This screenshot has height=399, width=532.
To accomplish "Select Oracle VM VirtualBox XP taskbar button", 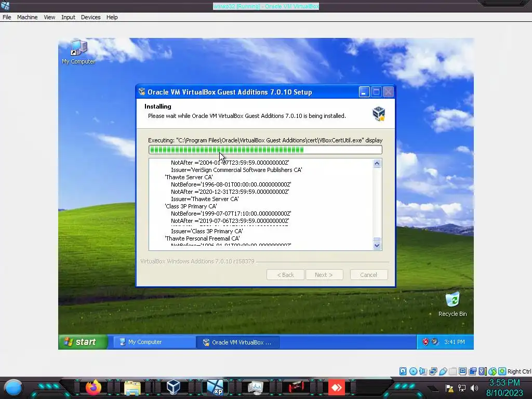I will (x=238, y=342).
